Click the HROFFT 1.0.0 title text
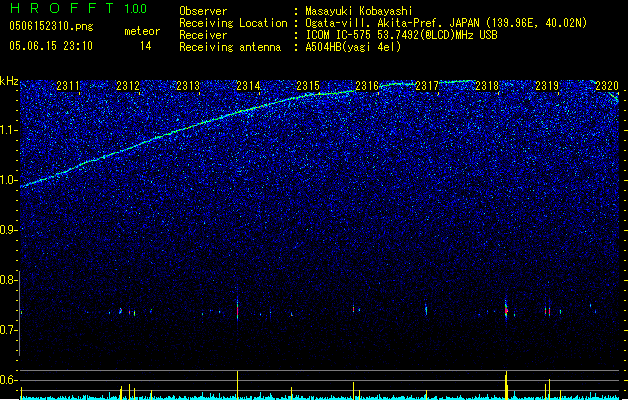 coord(78,8)
